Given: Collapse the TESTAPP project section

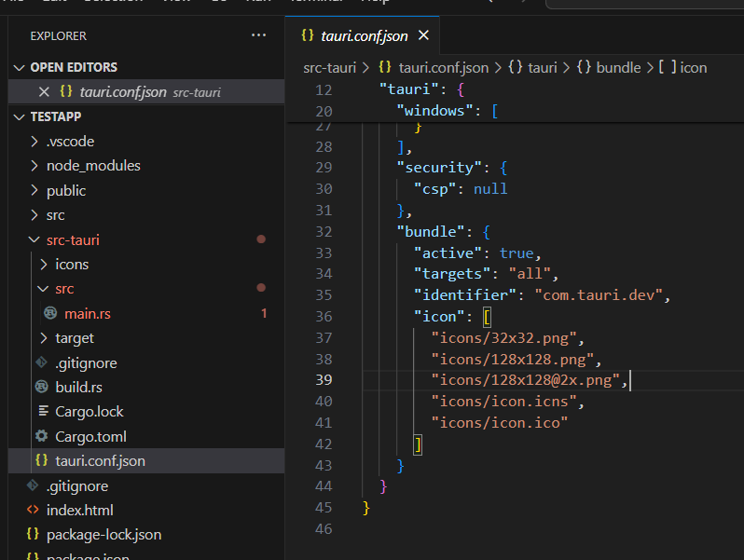Looking at the screenshot, I should point(21,116).
